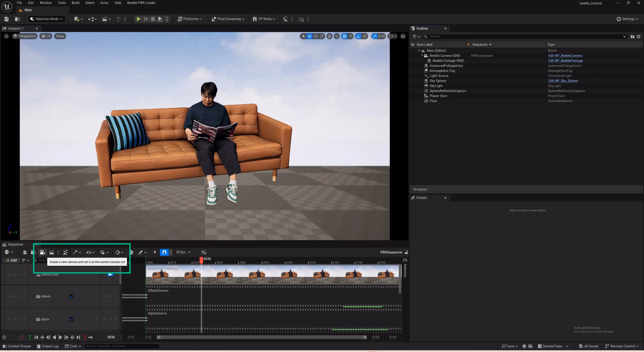
Task: Enable sequencer snapping with the magnet icon
Action: (164, 252)
